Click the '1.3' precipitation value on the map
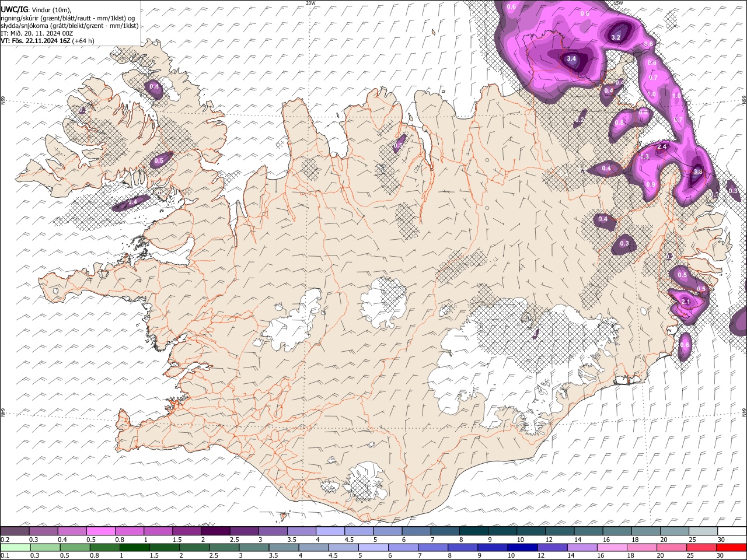The height and width of the screenshot is (560, 747). coord(645,157)
